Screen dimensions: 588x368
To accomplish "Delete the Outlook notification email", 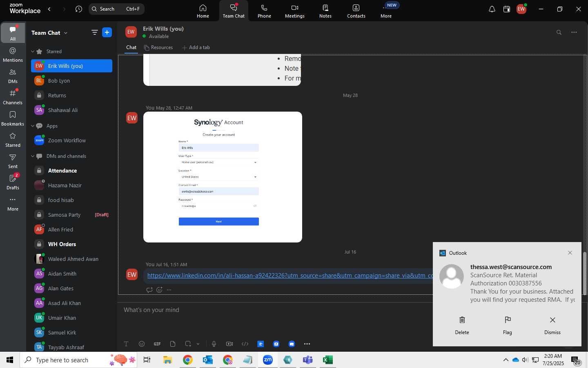I will [462, 325].
